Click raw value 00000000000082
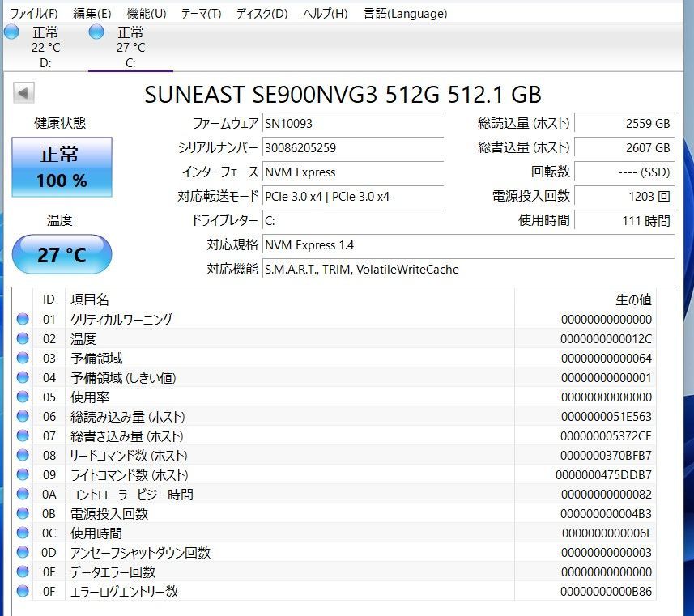 607,495
